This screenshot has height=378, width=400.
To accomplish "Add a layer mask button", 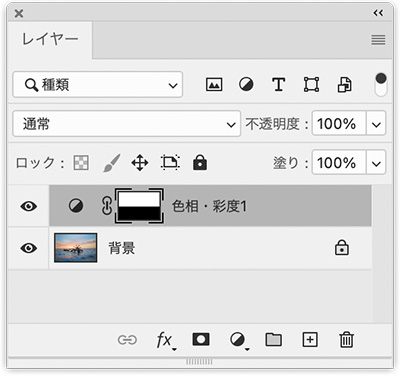I will pos(201,340).
